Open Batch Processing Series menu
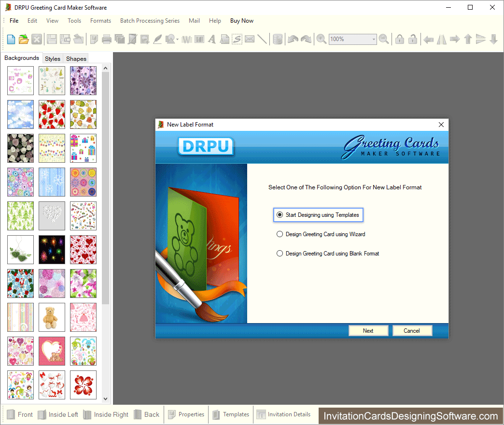 [x=150, y=21]
